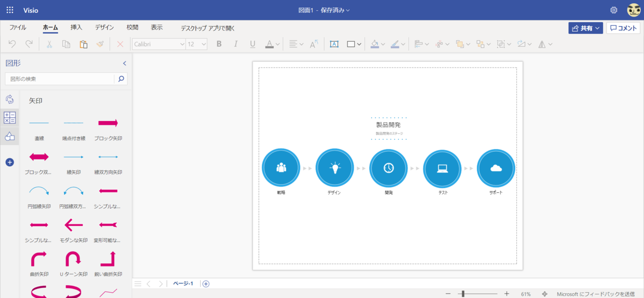Switch to the デザイン tab

click(x=105, y=27)
